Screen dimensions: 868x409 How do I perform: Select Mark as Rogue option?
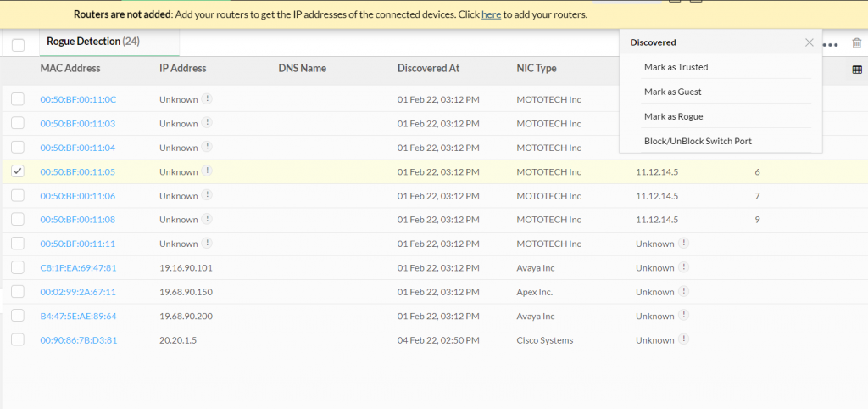pos(673,116)
